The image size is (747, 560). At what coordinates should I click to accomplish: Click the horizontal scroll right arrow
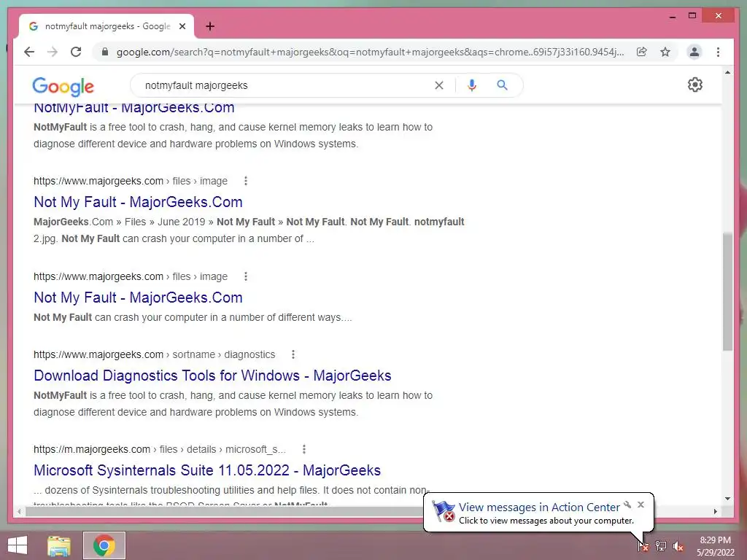[715, 511]
